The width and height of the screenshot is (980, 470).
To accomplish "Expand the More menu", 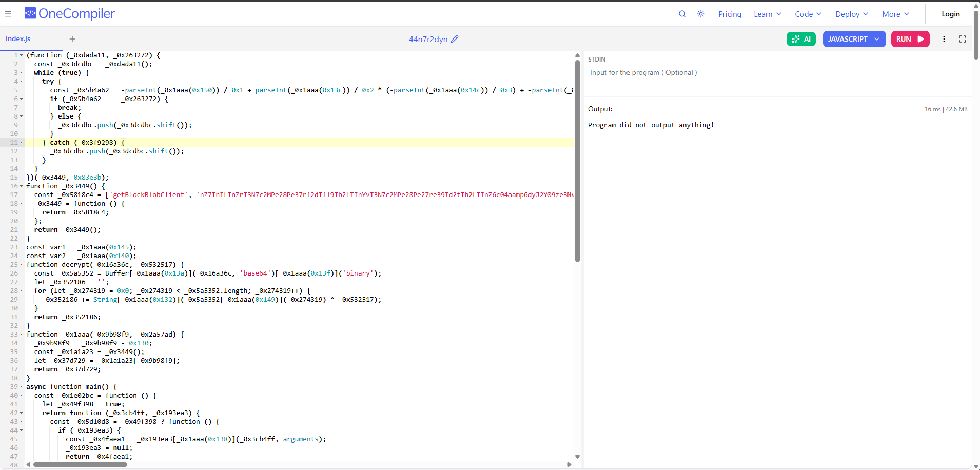I will [x=896, y=14].
